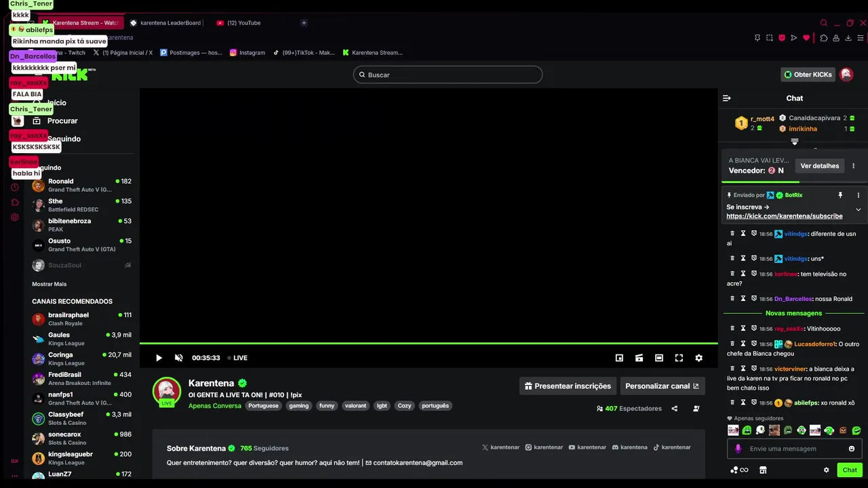Open the profile avatar menu top right
Viewport: 868px width, 488px height.
[846, 75]
